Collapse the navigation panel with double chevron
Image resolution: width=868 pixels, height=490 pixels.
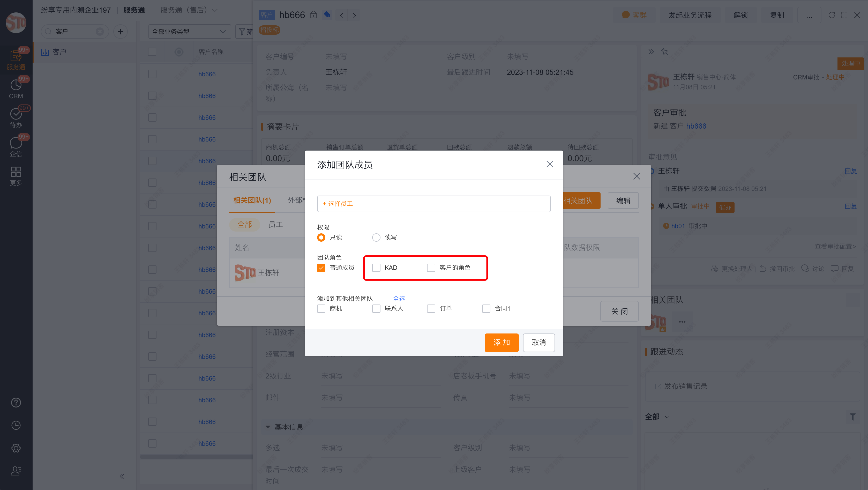(122, 476)
